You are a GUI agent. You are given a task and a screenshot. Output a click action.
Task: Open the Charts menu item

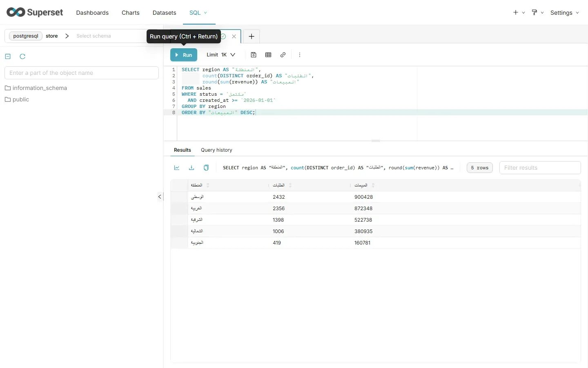click(x=131, y=13)
